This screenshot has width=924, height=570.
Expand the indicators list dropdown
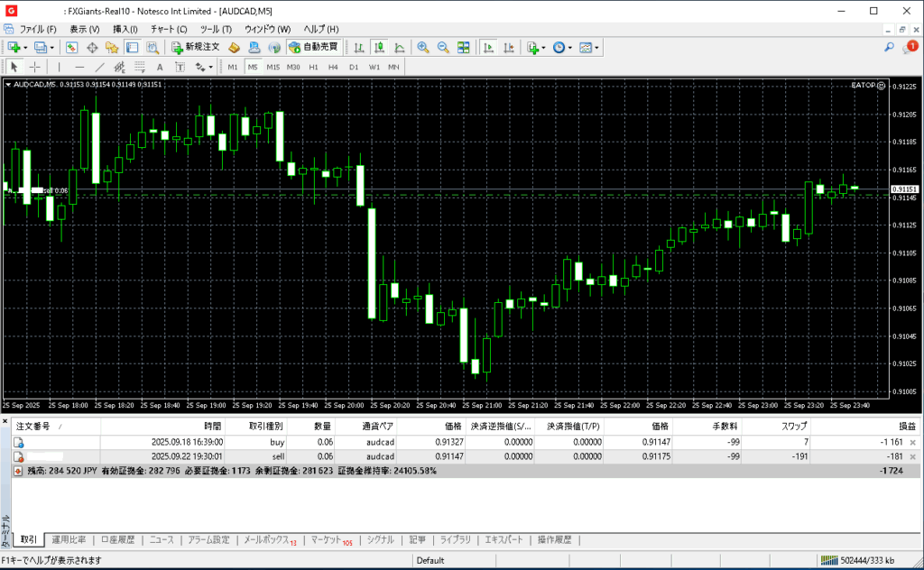(x=543, y=47)
